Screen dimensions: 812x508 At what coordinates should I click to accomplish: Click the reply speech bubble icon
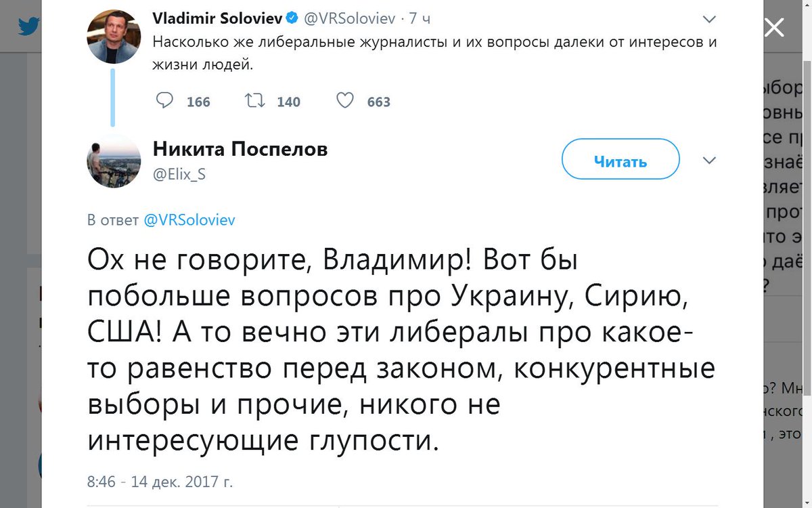[164, 101]
